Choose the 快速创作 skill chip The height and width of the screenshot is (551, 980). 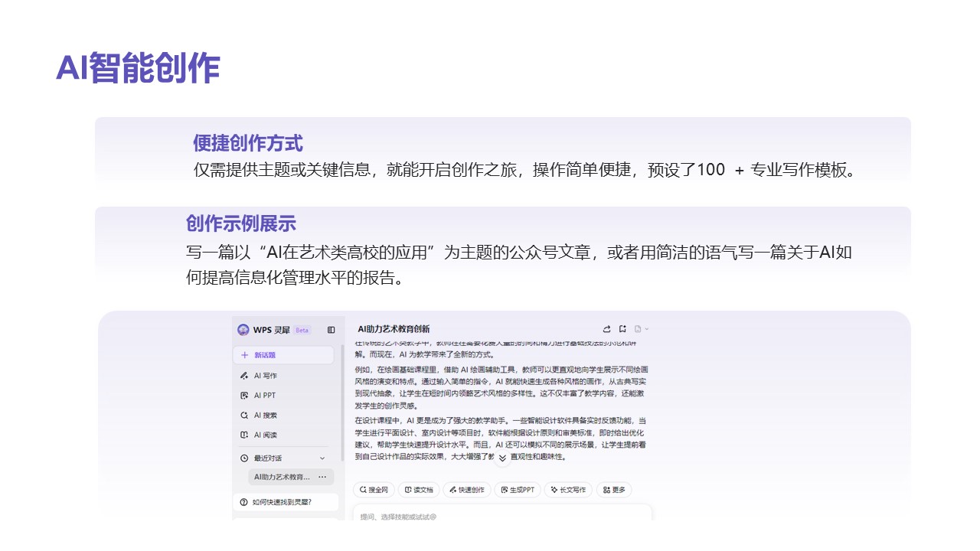tap(466, 490)
